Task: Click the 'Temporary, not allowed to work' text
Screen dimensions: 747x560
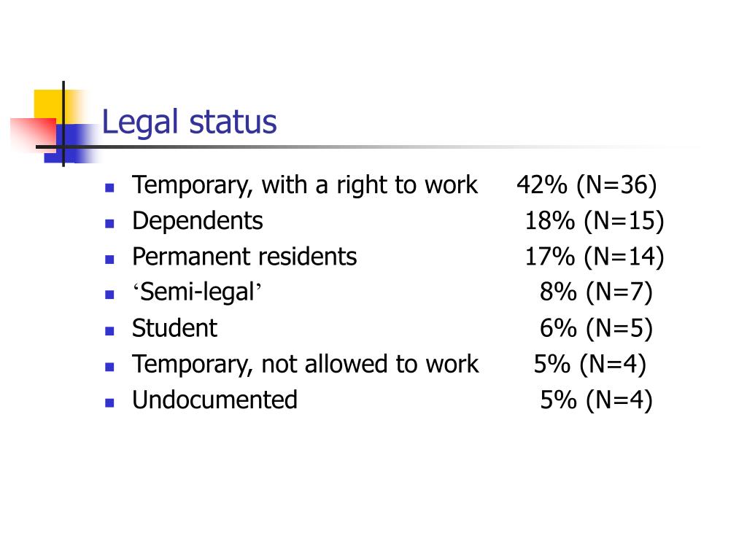Action: (x=306, y=365)
